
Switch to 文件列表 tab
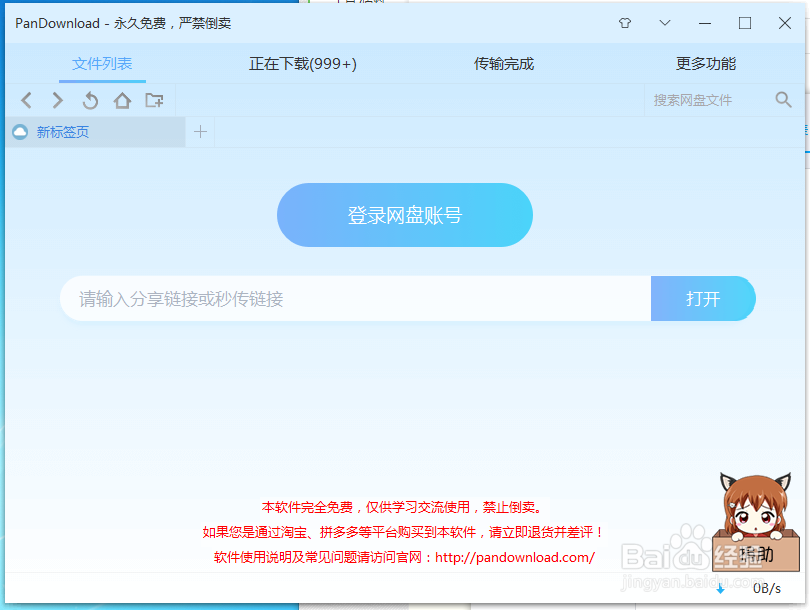coord(102,64)
